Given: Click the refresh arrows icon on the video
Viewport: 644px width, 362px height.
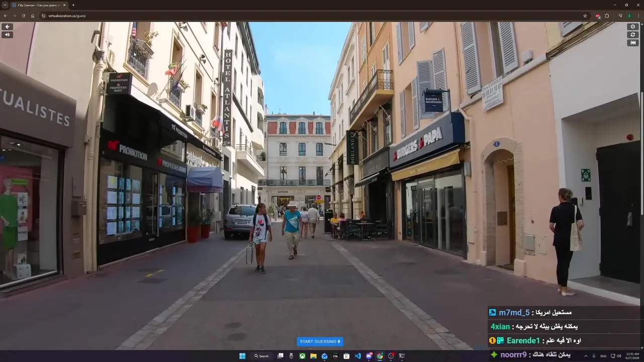Looking at the screenshot, I should click(x=633, y=35).
